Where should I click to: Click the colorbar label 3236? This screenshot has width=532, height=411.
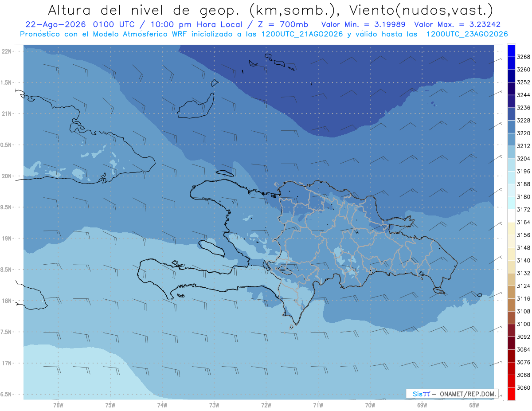click(x=523, y=108)
